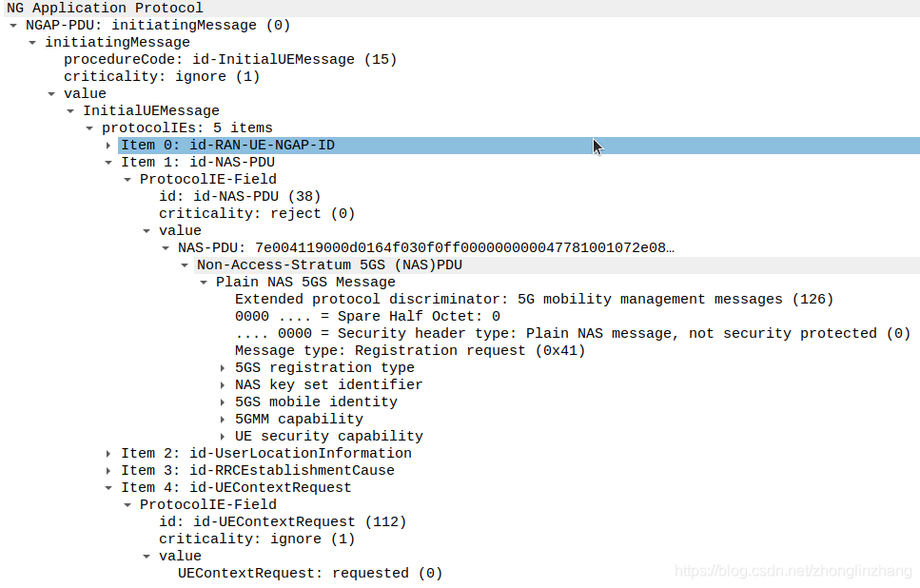The height and width of the screenshot is (588, 920).
Task: Select Item 3: id-RRCEstablishmentCause label
Action: (258, 471)
